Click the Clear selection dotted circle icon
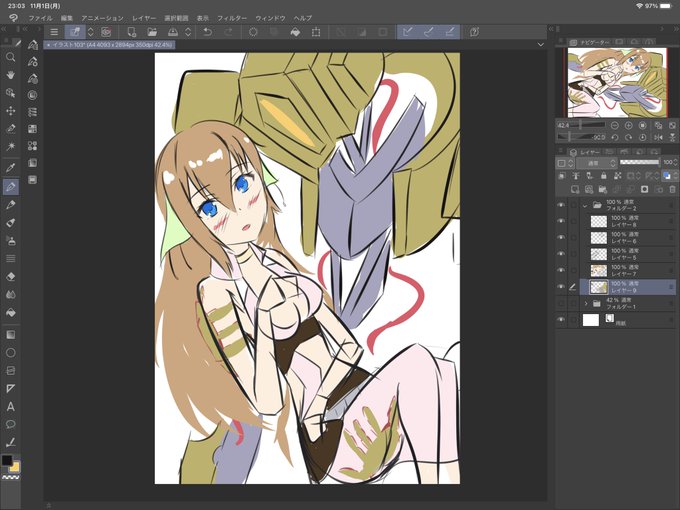 pos(253,32)
